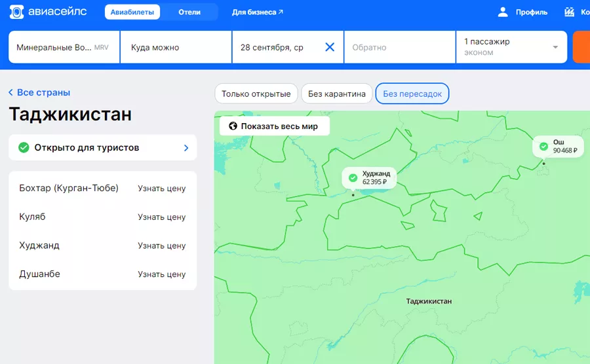Click the Куда можно destination field
The width and height of the screenshot is (590, 364).
tap(176, 47)
